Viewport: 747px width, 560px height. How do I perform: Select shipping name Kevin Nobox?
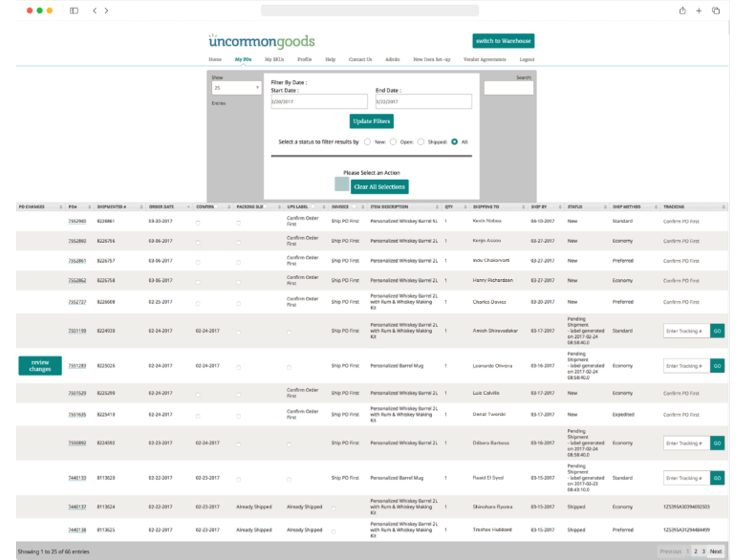(487, 221)
